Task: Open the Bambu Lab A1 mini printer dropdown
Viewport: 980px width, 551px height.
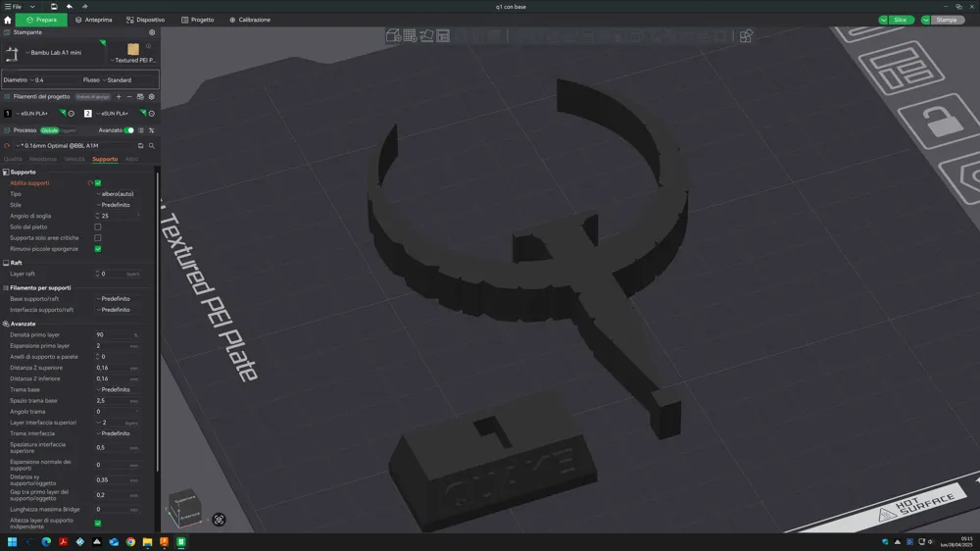Action: click(54, 53)
